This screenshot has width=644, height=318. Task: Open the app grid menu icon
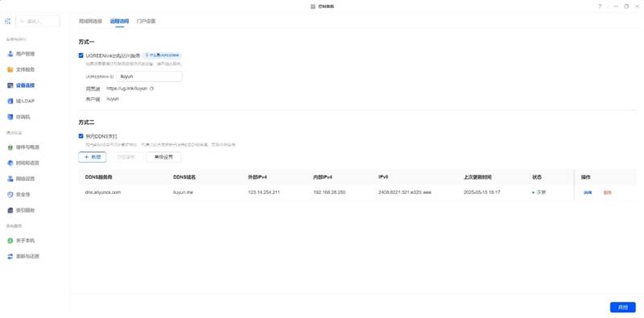[7, 21]
